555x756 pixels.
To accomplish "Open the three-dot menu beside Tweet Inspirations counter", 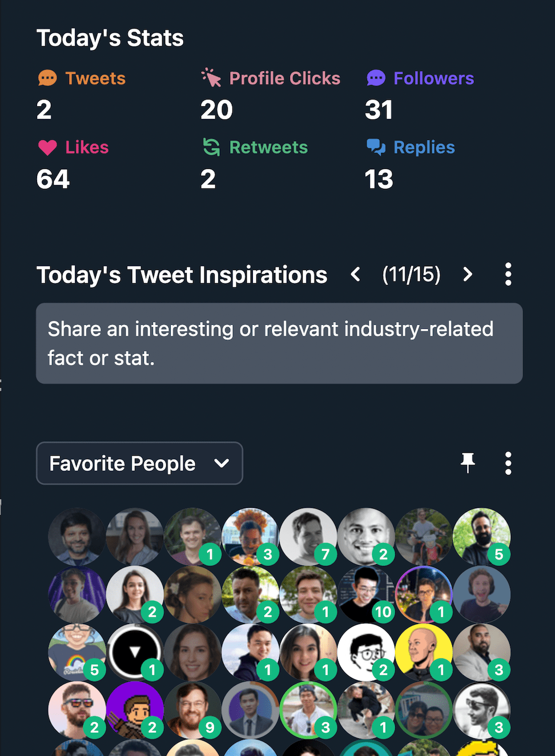I will [x=508, y=275].
